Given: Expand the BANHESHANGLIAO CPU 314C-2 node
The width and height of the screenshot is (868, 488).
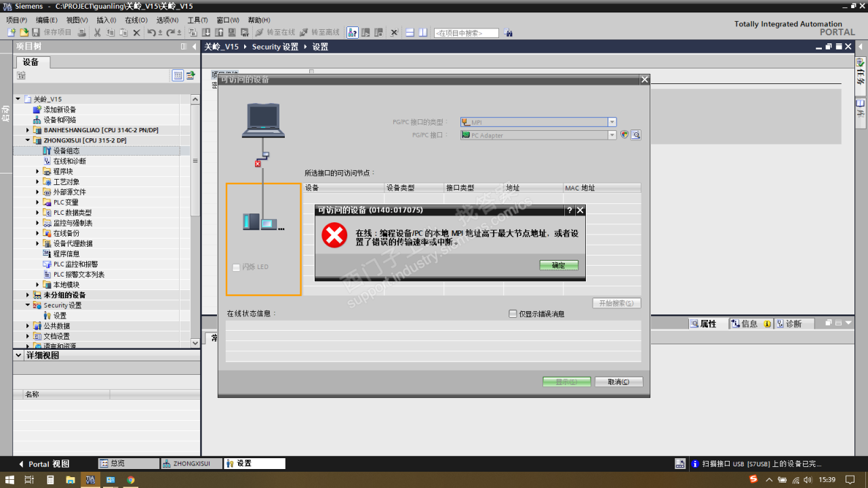Looking at the screenshot, I should tap(28, 130).
